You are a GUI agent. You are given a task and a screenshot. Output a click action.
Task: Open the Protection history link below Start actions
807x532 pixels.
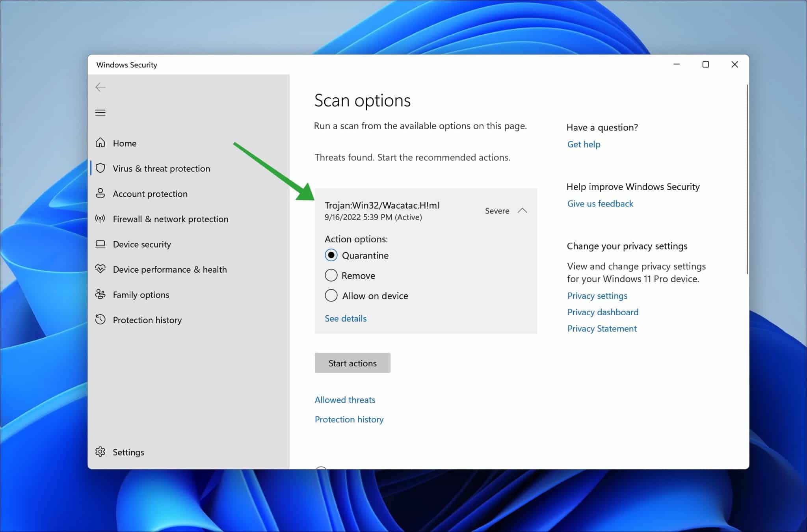pos(349,419)
